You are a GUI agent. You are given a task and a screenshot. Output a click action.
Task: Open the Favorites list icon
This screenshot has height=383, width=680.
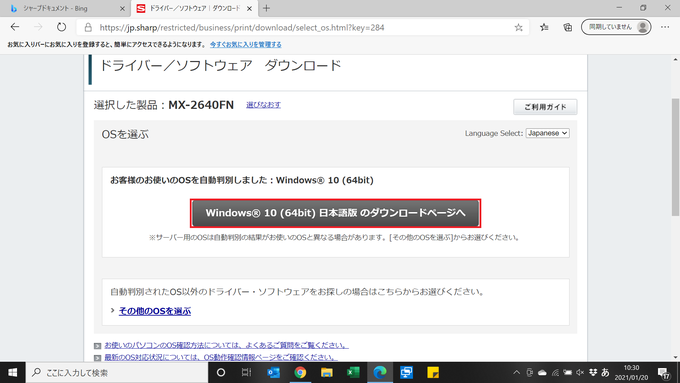tap(544, 27)
